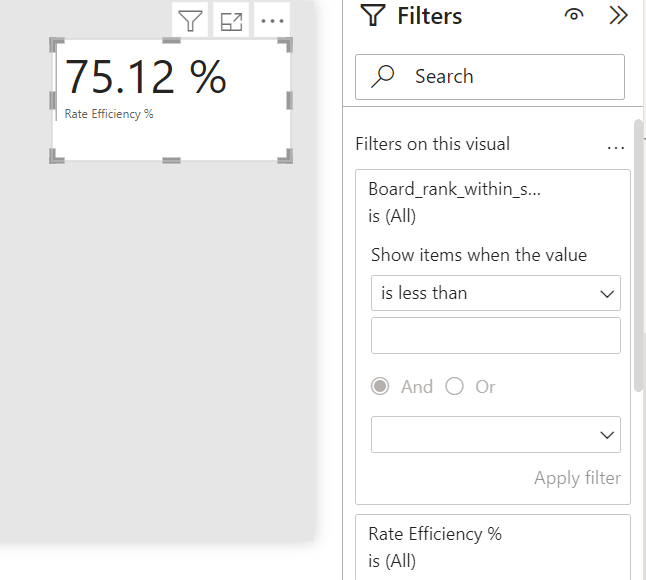Click the Filters pane funnel icon
646x580 pixels.
tap(373, 15)
